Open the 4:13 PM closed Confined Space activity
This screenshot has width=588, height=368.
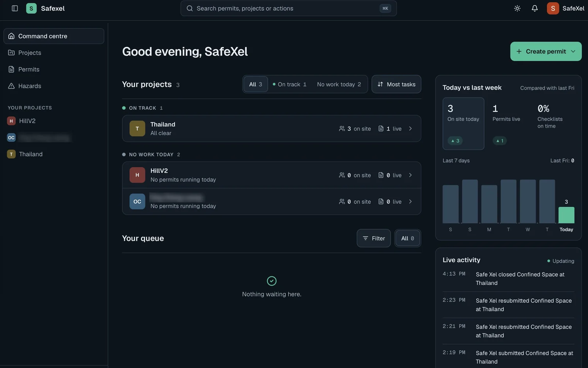pos(508,279)
